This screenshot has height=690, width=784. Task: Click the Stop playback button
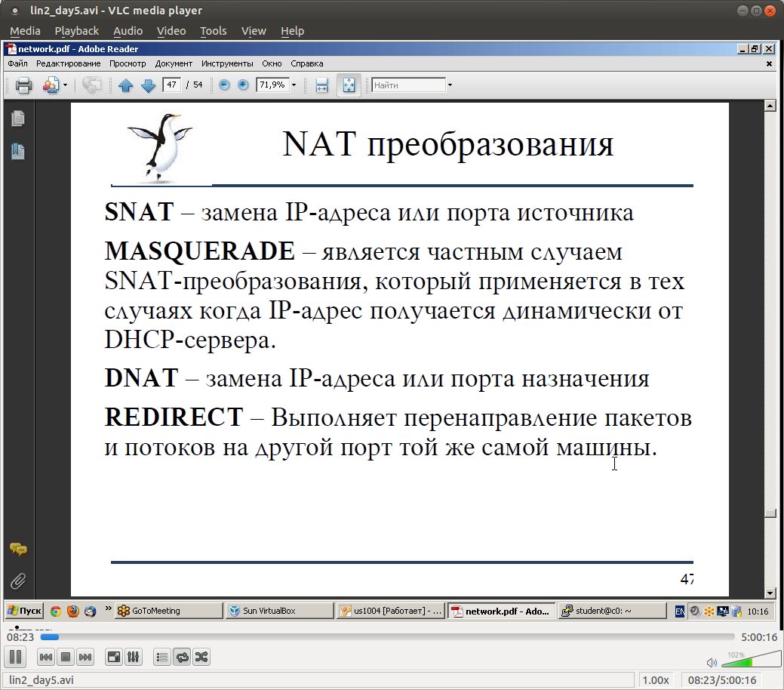[66, 657]
